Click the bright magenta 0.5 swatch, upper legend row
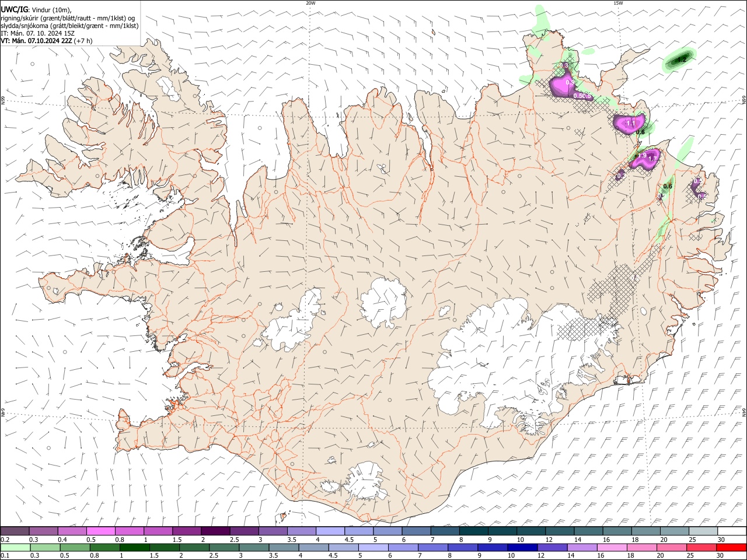The image size is (747, 560). tap(100, 531)
